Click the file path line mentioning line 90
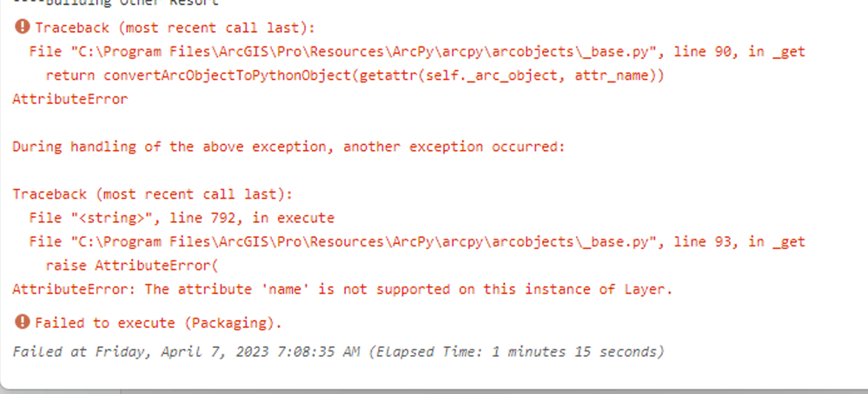 [x=417, y=52]
